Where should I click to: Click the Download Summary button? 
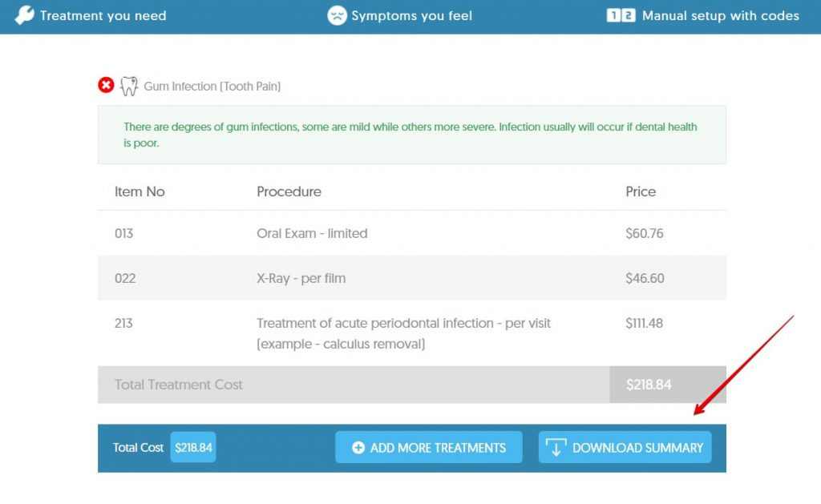625,447
